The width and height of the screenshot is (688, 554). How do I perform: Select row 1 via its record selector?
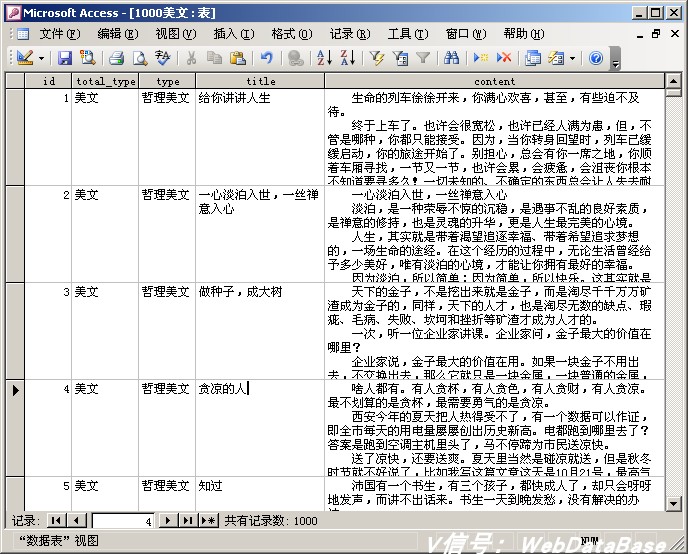[15, 137]
